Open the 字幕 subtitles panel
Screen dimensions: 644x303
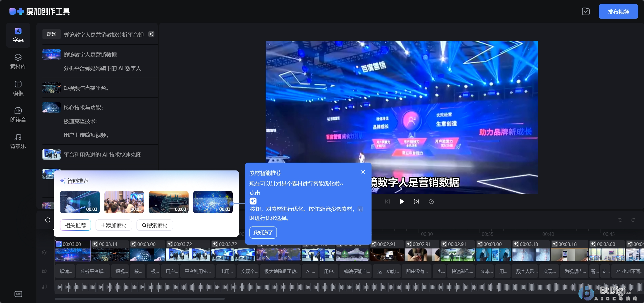coord(18,35)
